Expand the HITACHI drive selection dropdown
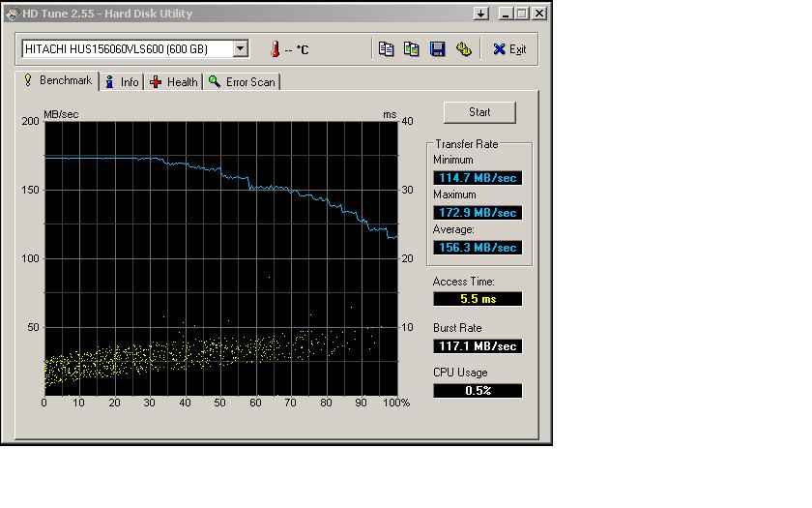This screenshot has height=508, width=812. point(241,48)
